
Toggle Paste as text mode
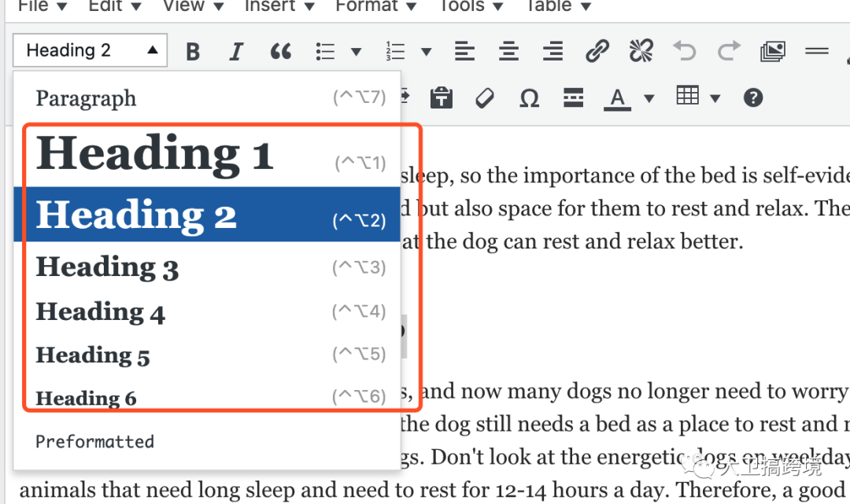tap(441, 97)
